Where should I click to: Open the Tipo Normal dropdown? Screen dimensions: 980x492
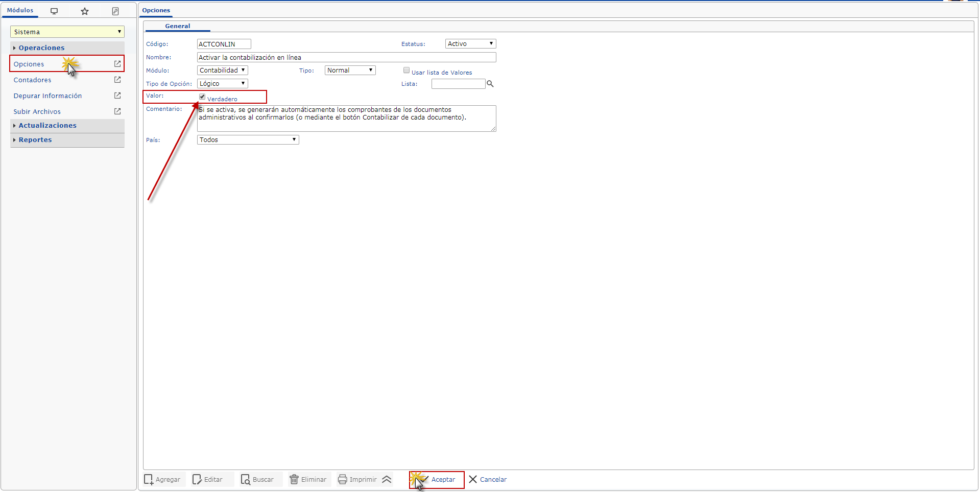click(350, 71)
